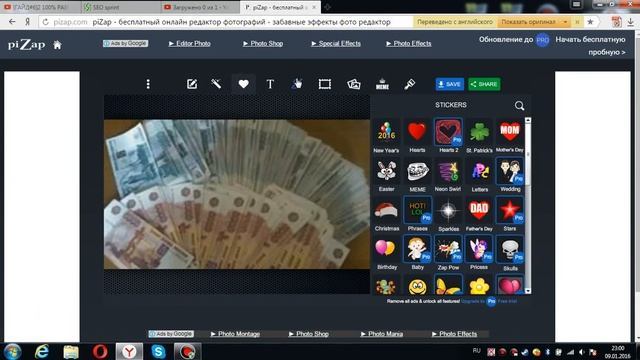Open Hearts sticker category
Screen dimensions: 640x360
pyautogui.click(x=417, y=136)
